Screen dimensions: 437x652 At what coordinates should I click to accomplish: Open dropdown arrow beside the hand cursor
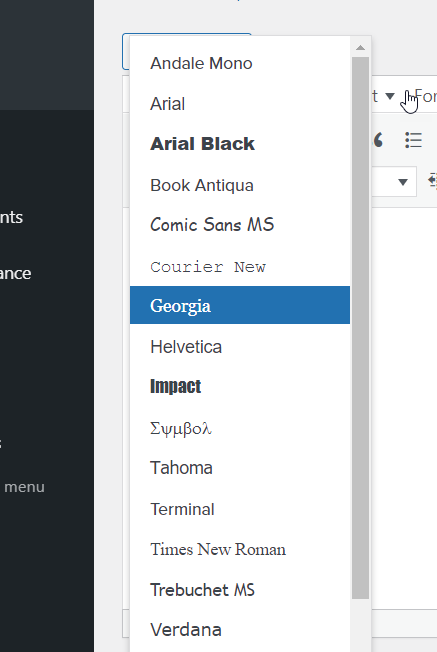click(390, 96)
